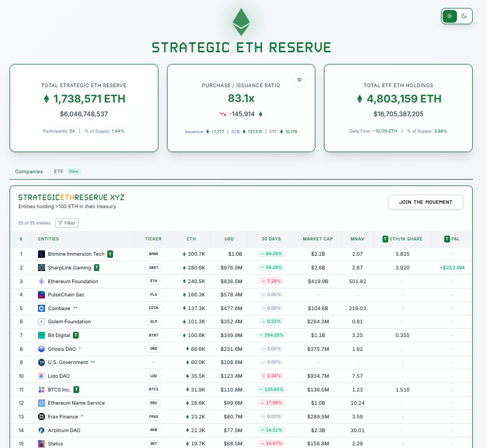Viewport: 486px width, 448px height.
Task: Click BTCS Inc. logo icon
Action: coord(41,389)
